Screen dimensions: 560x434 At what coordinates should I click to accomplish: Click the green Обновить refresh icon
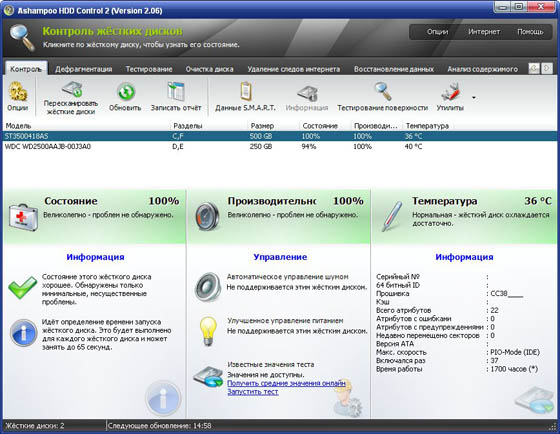pos(126,92)
